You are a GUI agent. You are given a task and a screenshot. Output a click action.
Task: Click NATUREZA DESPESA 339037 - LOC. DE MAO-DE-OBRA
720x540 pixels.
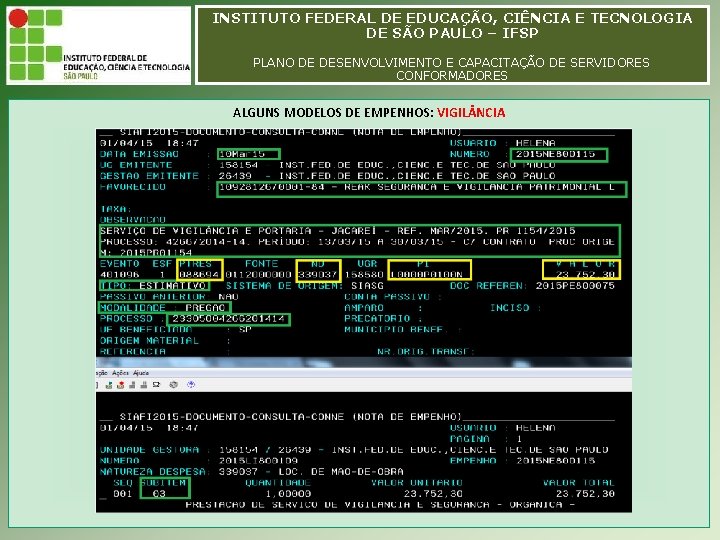pyautogui.click(x=252, y=472)
